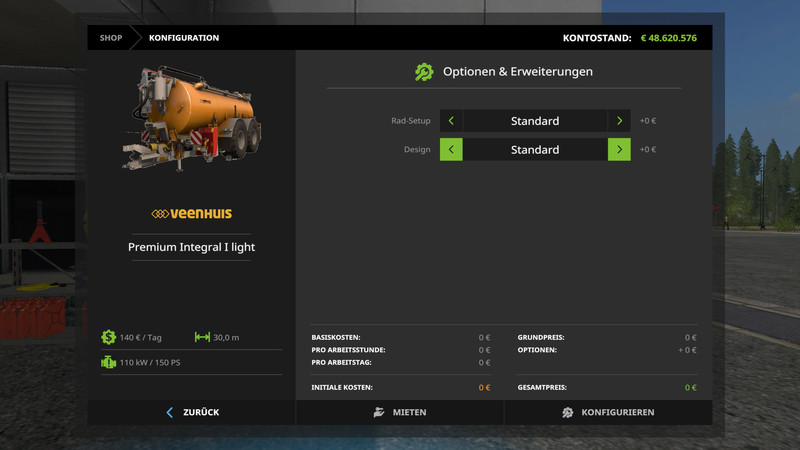Click the orange slurry tanker preview image
The height and width of the screenshot is (450, 800).
coord(188,117)
